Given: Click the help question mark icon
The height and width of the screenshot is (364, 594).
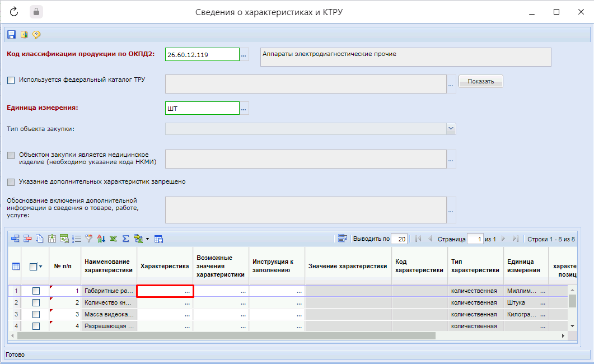Looking at the screenshot, I should (36, 35).
